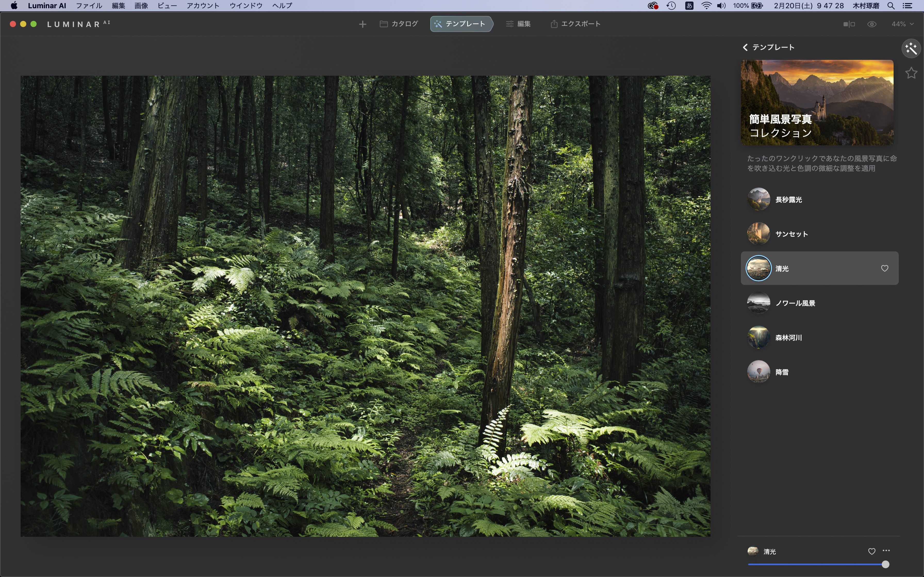Open the star favorites panel icon
Image resolution: width=924 pixels, height=577 pixels.
coord(911,73)
